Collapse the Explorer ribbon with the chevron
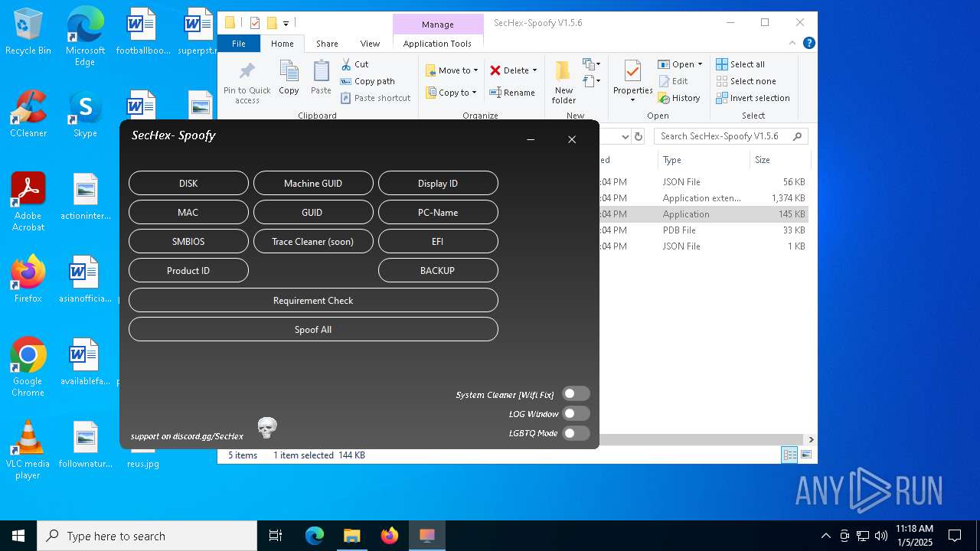980x551 pixels. pyautogui.click(x=792, y=44)
